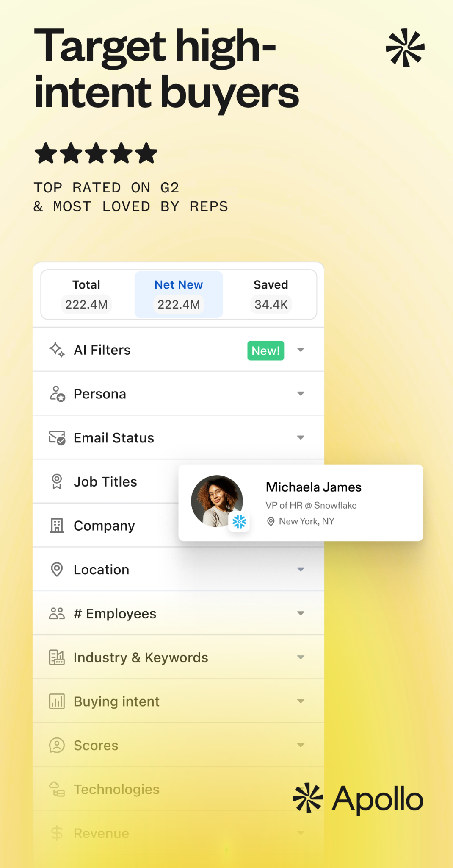
Task: Expand the AI Filters dropdown arrow
Action: 301,350
